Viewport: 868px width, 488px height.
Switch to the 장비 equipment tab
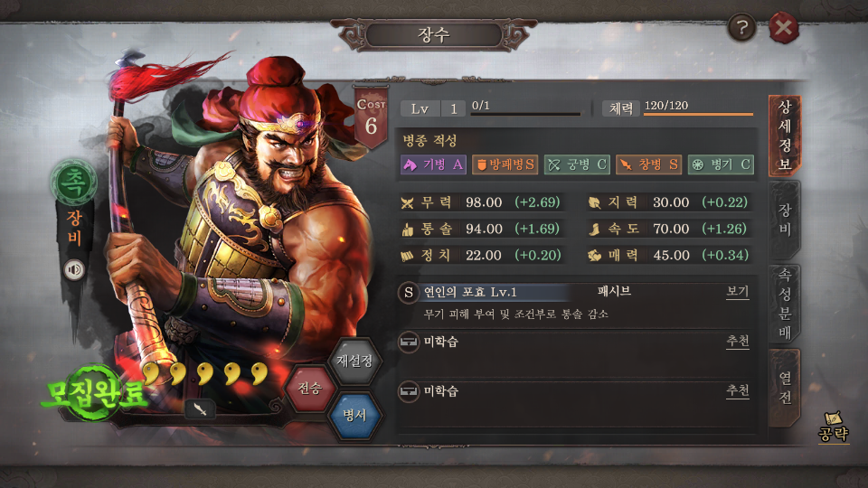(785, 220)
